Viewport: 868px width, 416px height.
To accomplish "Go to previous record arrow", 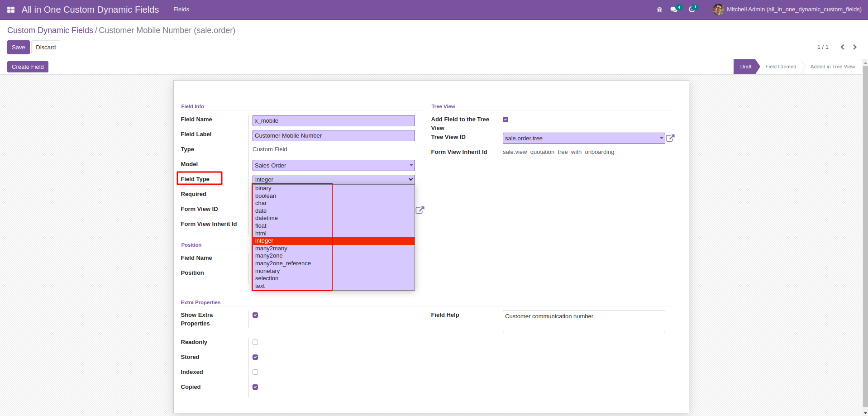I will tap(842, 47).
